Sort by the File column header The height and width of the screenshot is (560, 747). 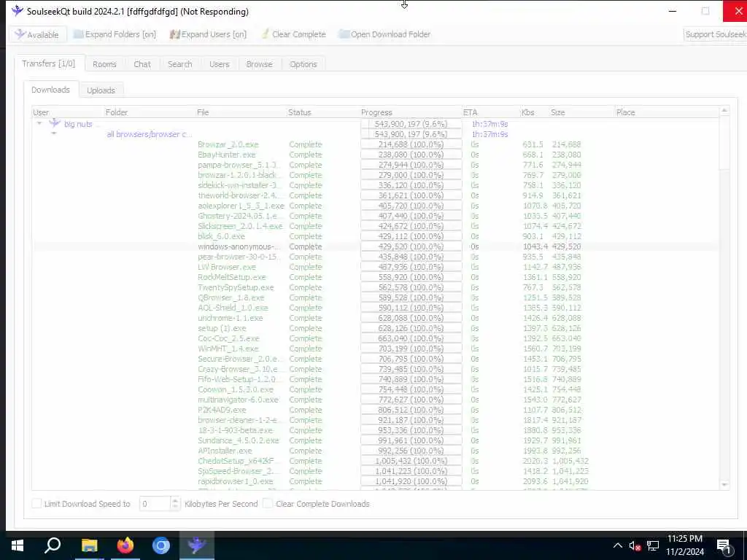coord(241,112)
